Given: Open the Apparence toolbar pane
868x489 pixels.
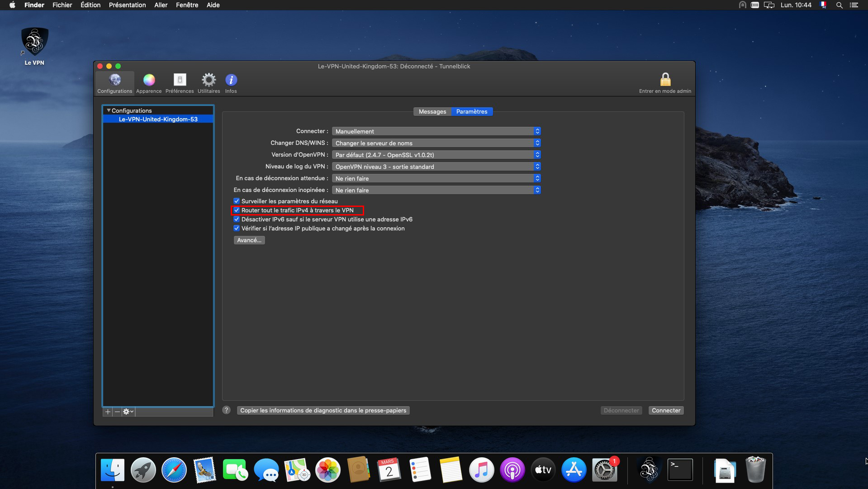Looking at the screenshot, I should pos(149,83).
